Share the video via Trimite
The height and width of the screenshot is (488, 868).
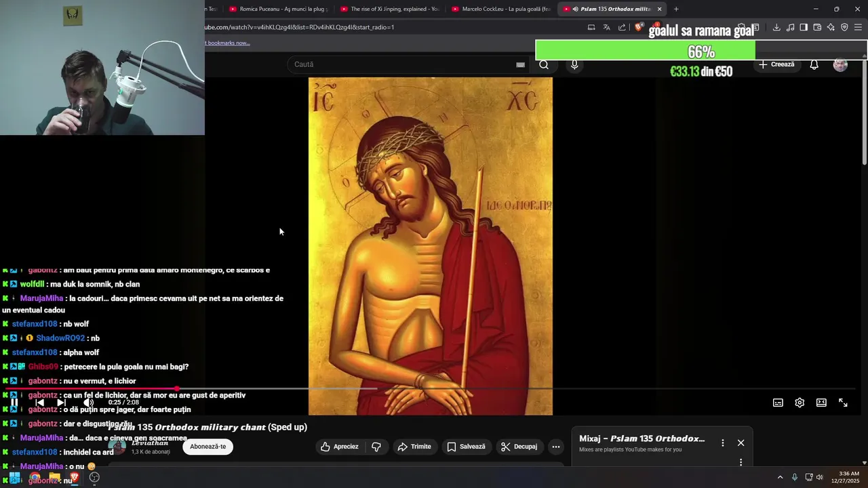tap(414, 447)
